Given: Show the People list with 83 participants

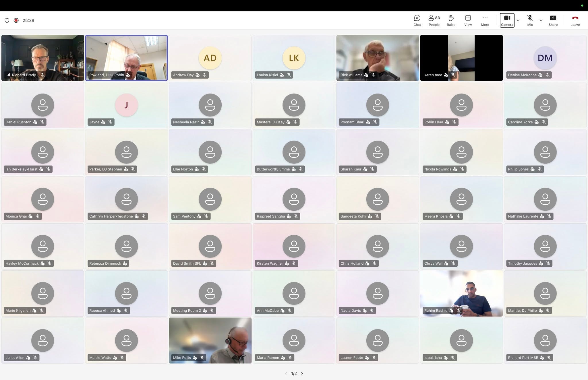Looking at the screenshot, I should click(x=434, y=21).
